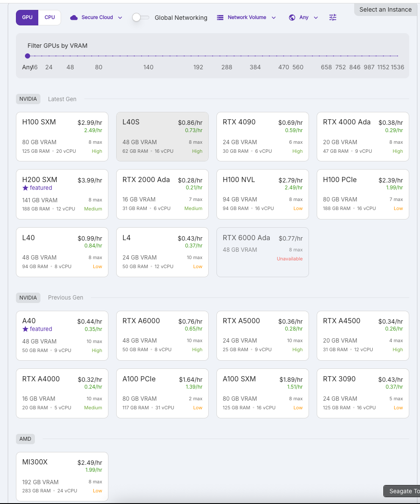Select the H100 PCIe card
Image resolution: width=420 pixels, height=504 pixels.
363,195
